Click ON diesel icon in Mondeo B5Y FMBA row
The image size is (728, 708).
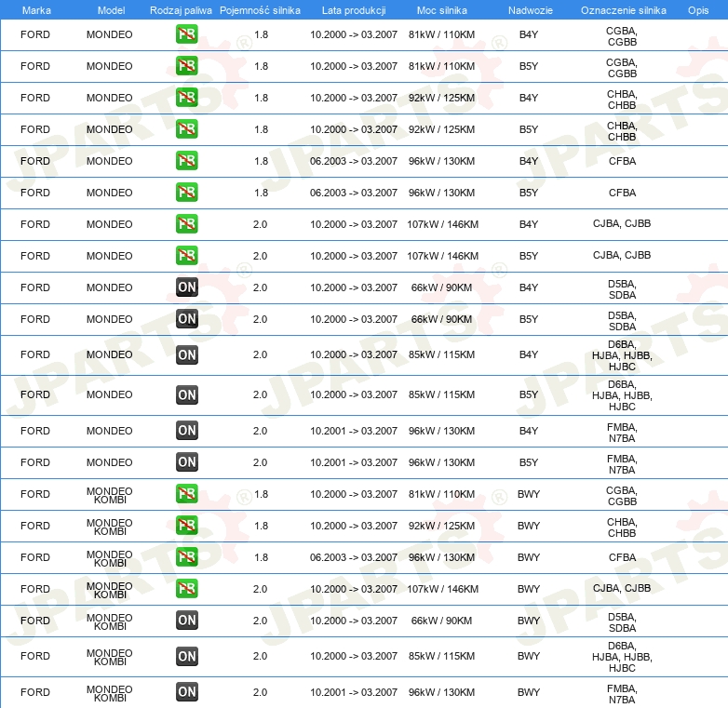[x=186, y=462]
